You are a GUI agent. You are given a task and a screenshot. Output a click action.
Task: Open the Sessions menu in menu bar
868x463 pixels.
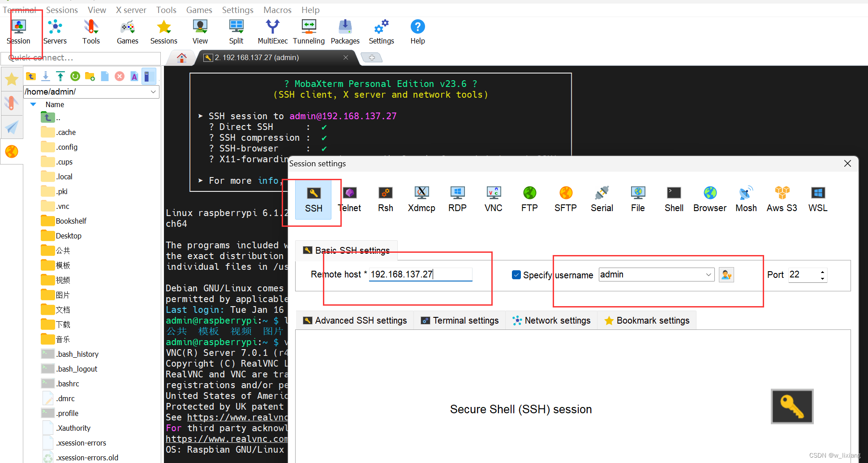pos(62,10)
